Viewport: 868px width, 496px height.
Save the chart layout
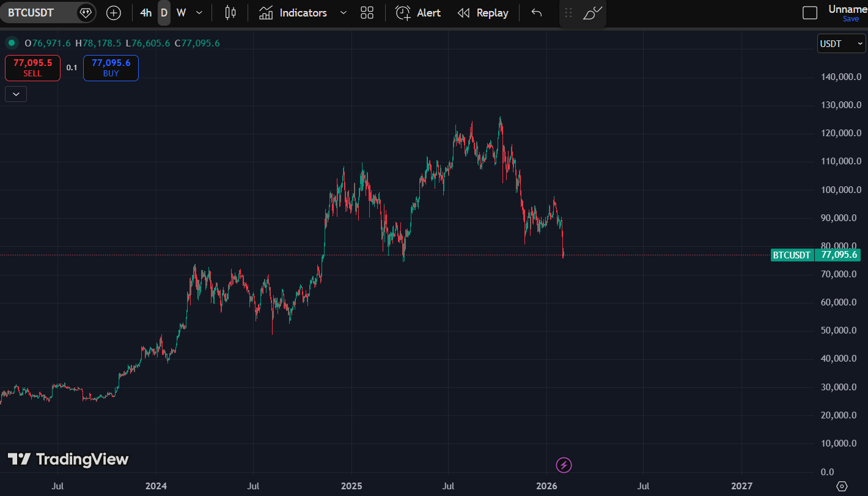(x=851, y=19)
